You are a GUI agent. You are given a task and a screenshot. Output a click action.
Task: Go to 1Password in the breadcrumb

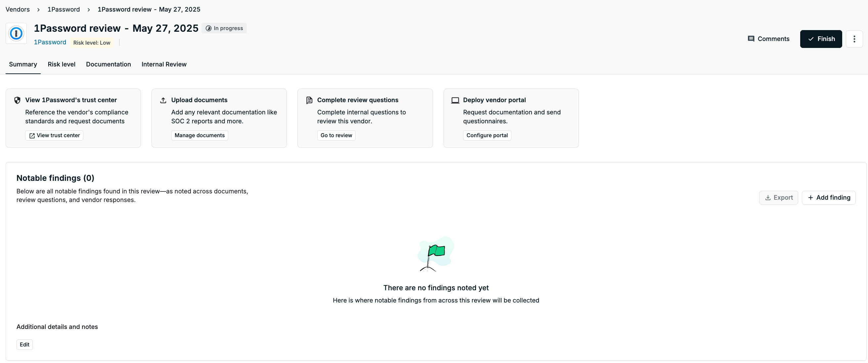tap(64, 10)
